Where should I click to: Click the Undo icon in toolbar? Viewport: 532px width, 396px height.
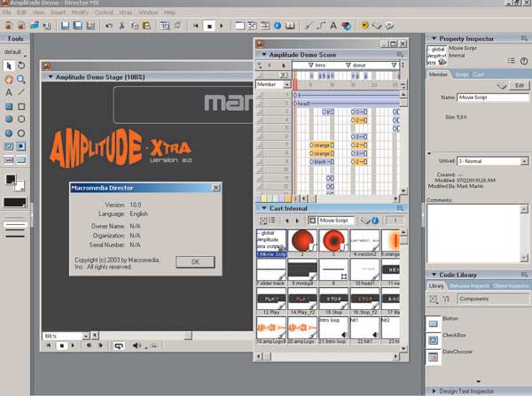[109, 26]
